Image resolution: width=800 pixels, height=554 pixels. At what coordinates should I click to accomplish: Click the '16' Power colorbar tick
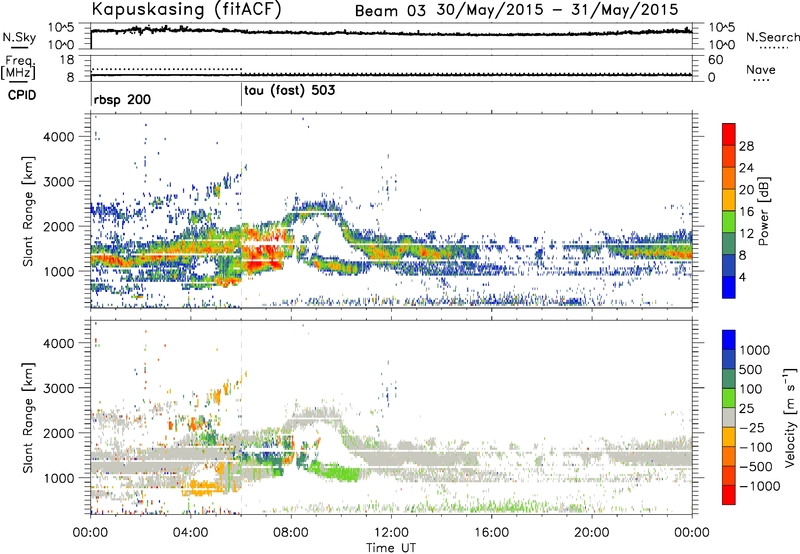click(x=746, y=212)
